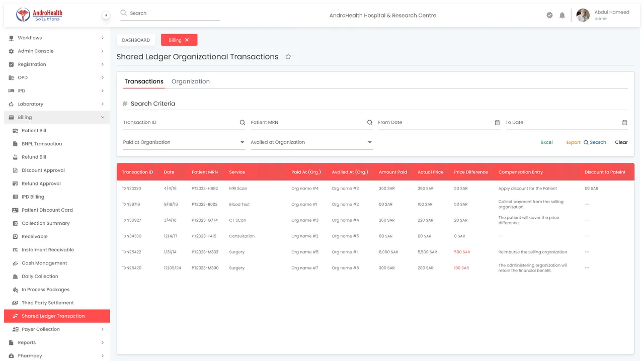The width and height of the screenshot is (644, 361).
Task: Expand the Reports menu chevron
Action: (x=102, y=342)
